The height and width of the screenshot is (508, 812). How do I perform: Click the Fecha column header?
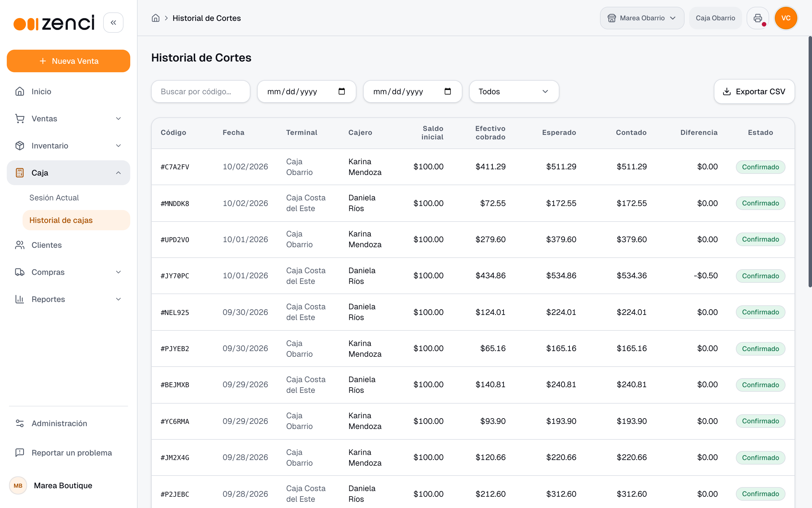click(233, 132)
